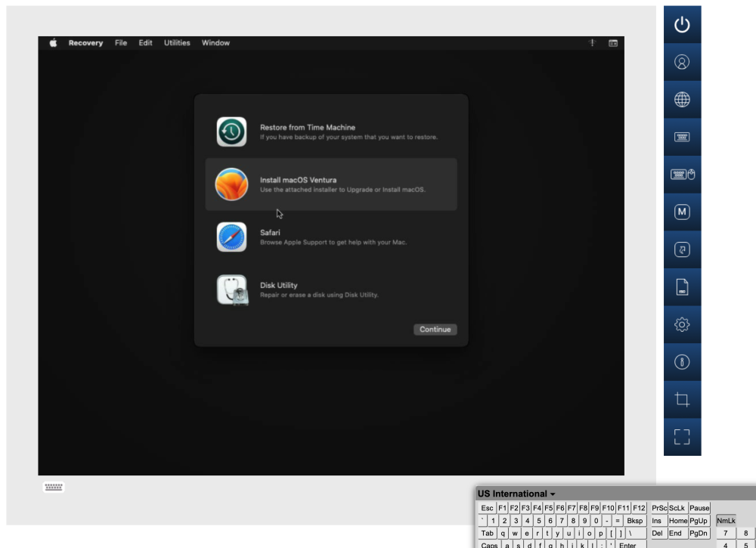Click the Safari compass icon
This screenshot has width=756, height=548.
point(231,237)
